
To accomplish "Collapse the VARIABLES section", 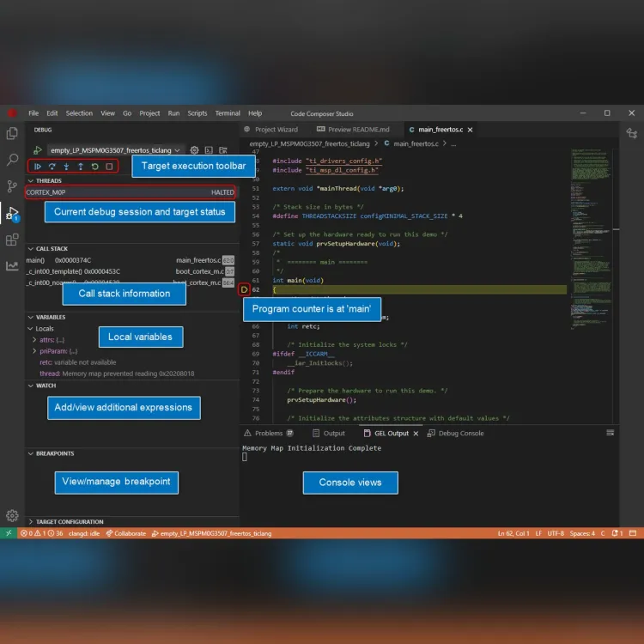I will tap(31, 317).
